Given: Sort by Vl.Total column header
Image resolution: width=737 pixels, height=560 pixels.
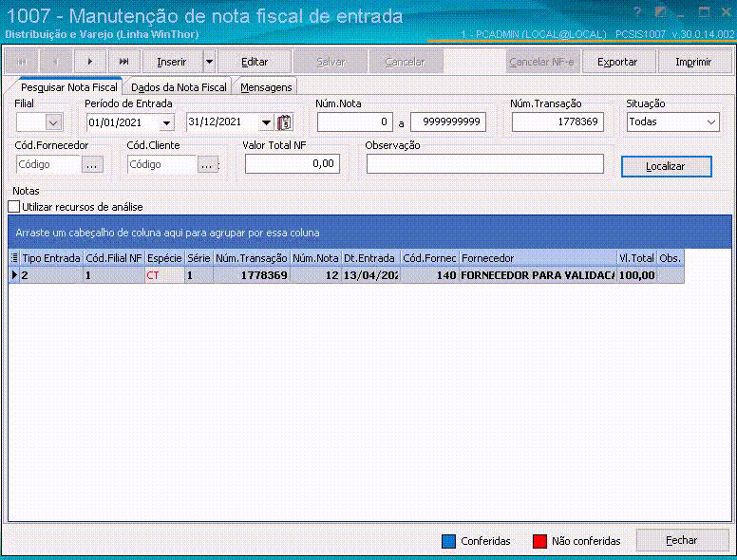Looking at the screenshot, I should point(636,258).
